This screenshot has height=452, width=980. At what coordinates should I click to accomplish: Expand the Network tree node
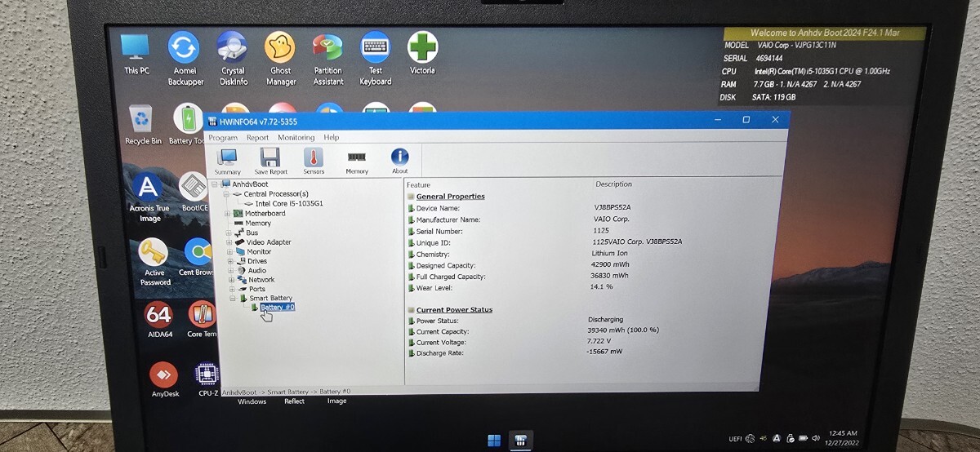(x=230, y=280)
